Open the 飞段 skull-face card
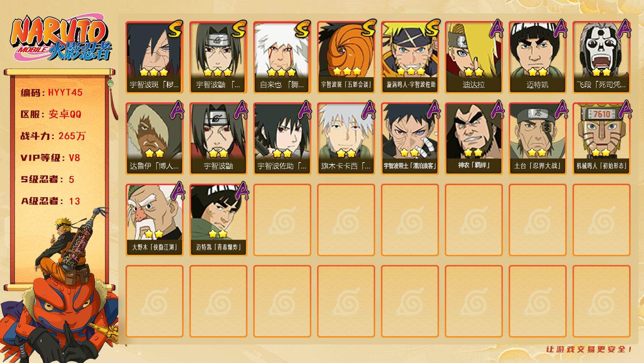 tap(601, 57)
